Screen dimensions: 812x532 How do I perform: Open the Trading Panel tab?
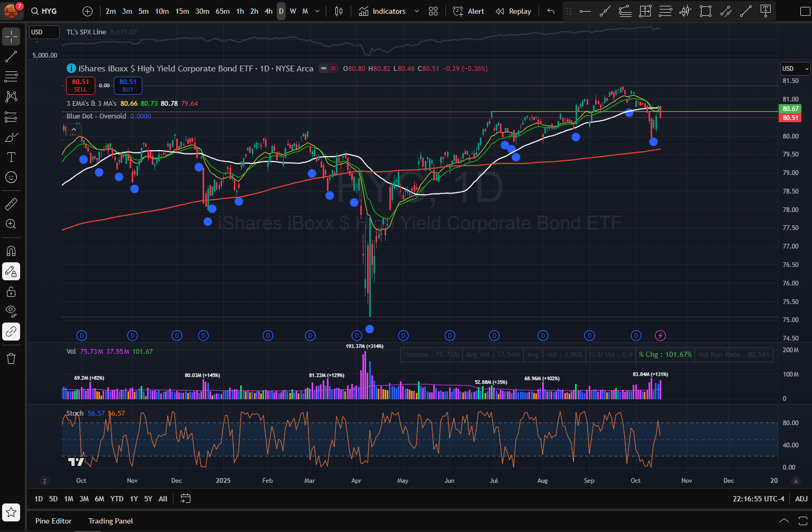tap(111, 521)
